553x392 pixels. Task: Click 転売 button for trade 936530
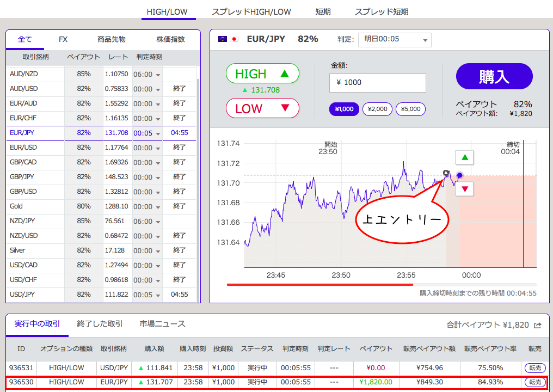(x=535, y=382)
